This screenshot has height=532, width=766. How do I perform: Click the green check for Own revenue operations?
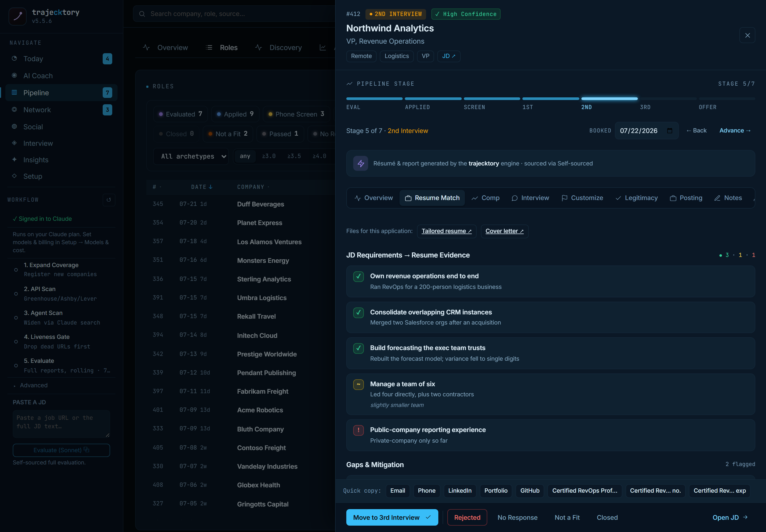(x=358, y=276)
